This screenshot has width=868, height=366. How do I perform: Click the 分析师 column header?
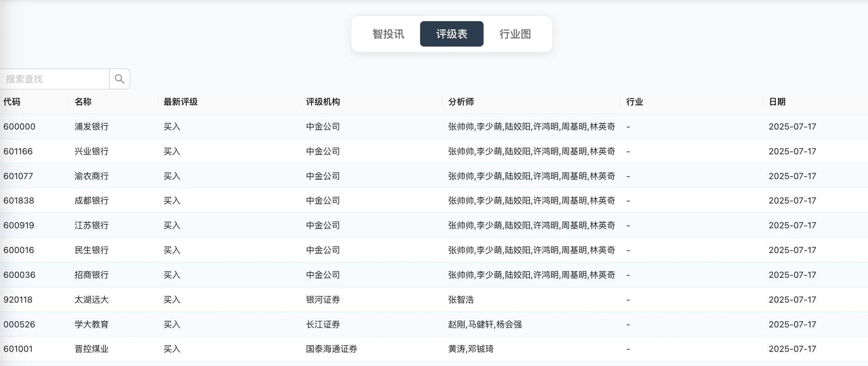(x=461, y=102)
